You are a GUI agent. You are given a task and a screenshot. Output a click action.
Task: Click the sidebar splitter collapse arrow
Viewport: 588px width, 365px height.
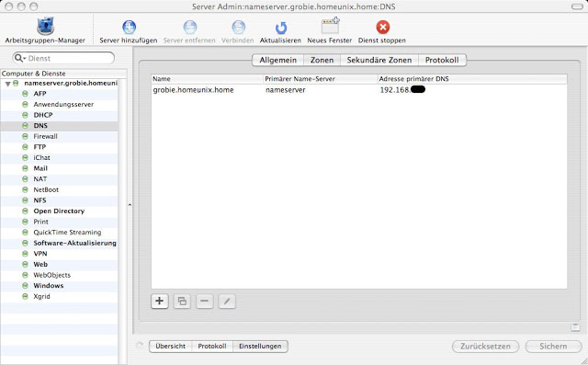click(x=130, y=205)
